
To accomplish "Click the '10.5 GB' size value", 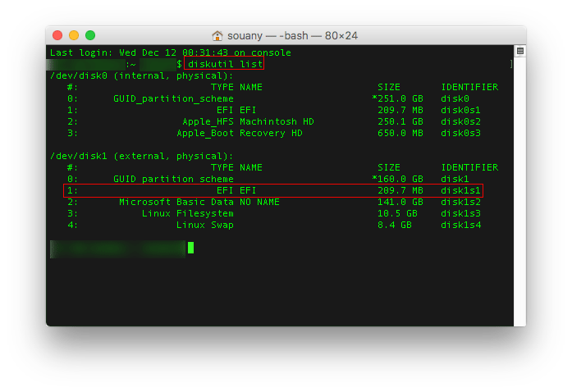I will (397, 213).
